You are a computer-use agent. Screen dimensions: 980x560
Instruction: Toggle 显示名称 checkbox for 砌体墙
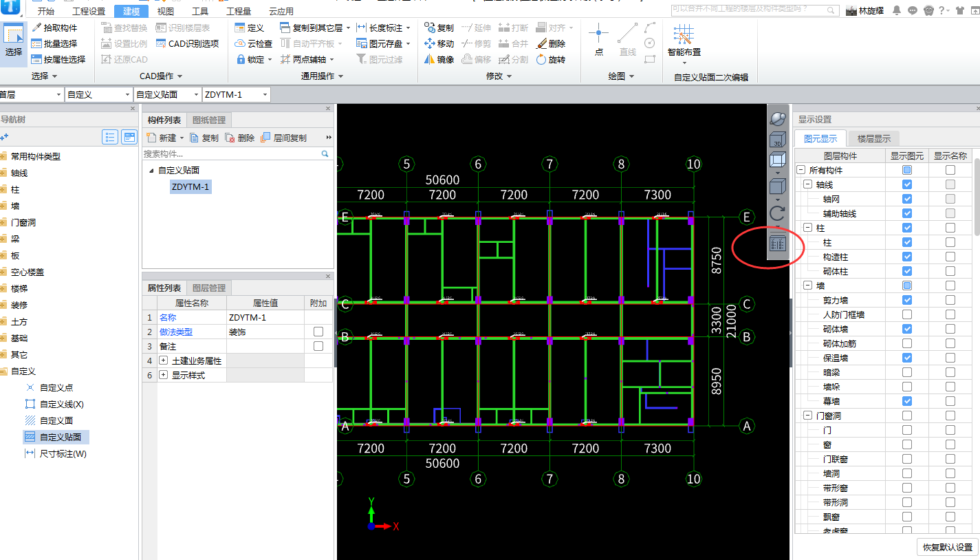click(950, 329)
